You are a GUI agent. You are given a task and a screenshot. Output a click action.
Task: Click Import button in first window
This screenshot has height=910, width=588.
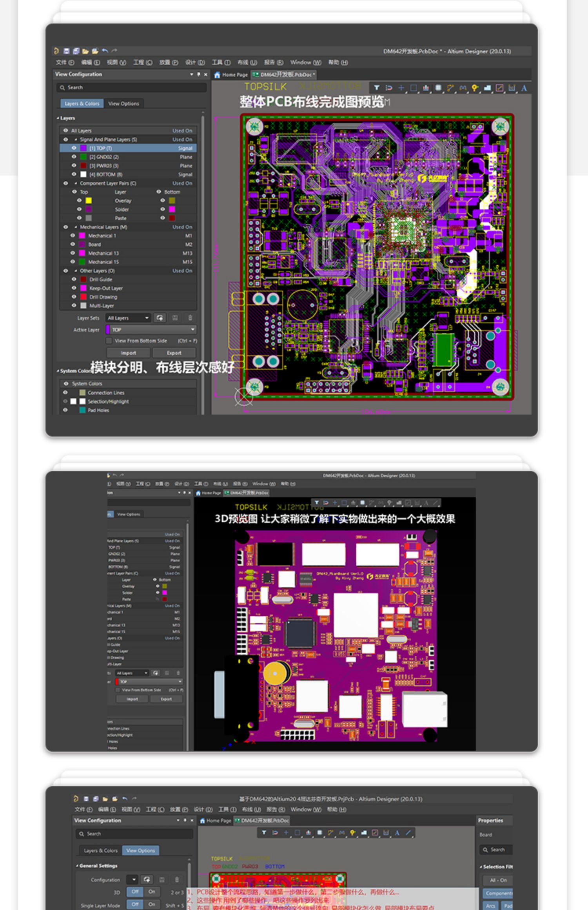click(x=128, y=353)
